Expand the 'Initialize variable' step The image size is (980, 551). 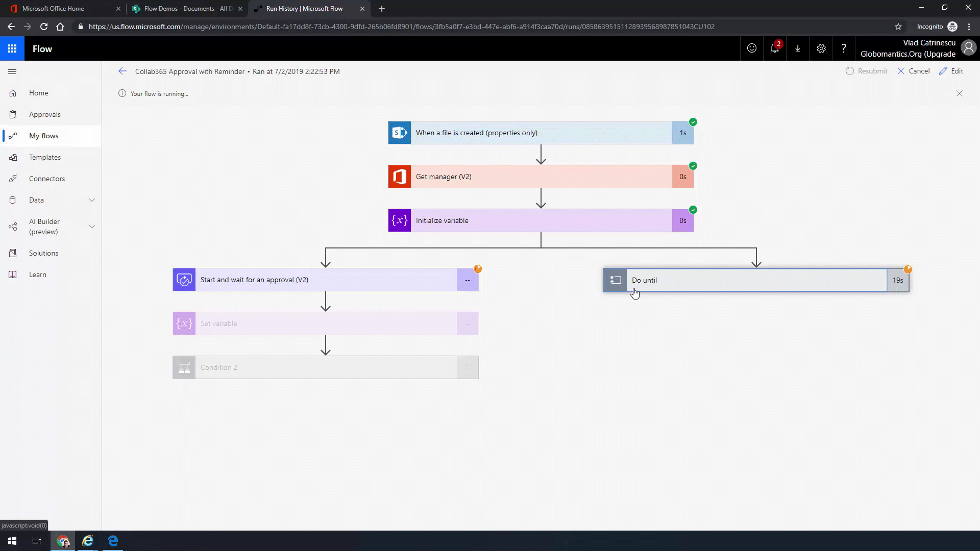click(541, 220)
